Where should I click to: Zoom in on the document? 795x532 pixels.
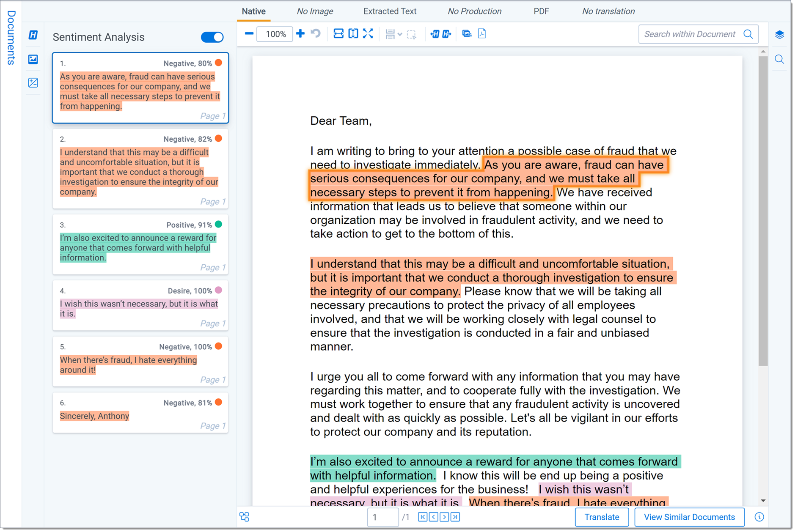click(x=300, y=34)
